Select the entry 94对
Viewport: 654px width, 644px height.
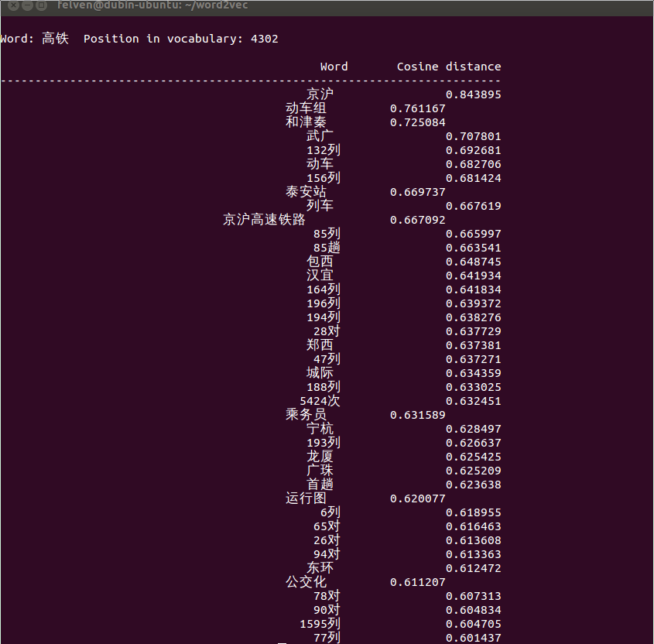coord(327,554)
